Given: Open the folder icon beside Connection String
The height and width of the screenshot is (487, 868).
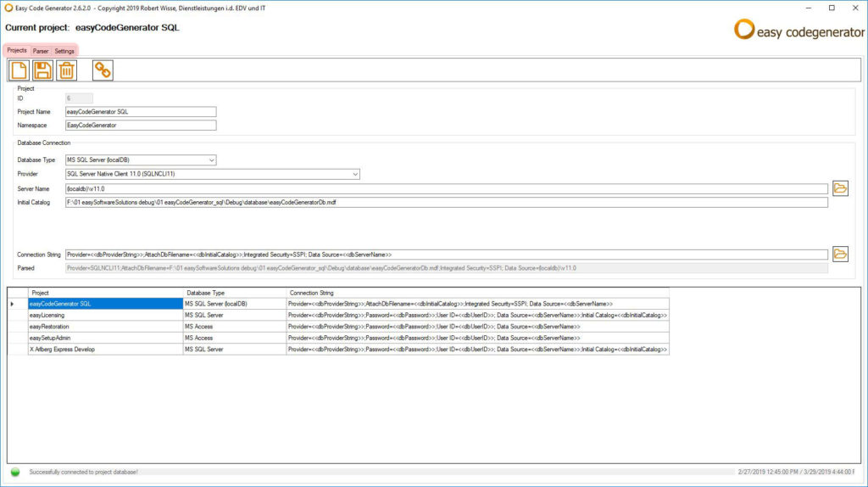Looking at the screenshot, I should coord(840,255).
